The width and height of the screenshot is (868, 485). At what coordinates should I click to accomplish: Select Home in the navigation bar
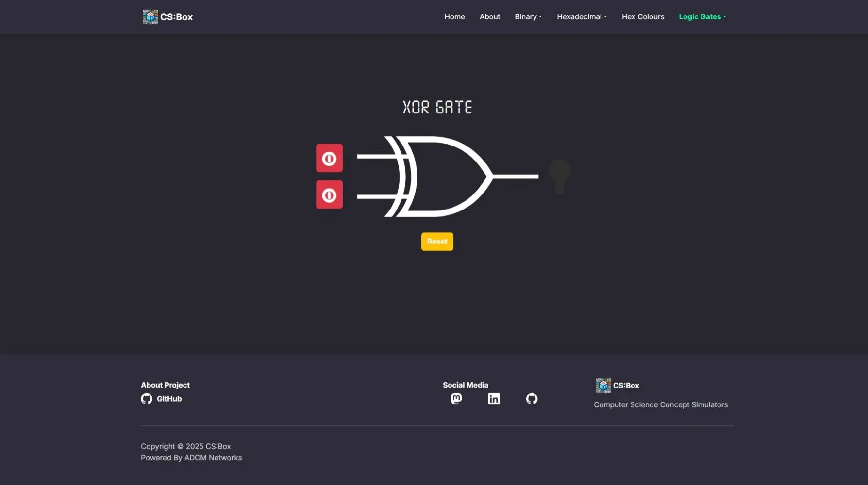[454, 16]
